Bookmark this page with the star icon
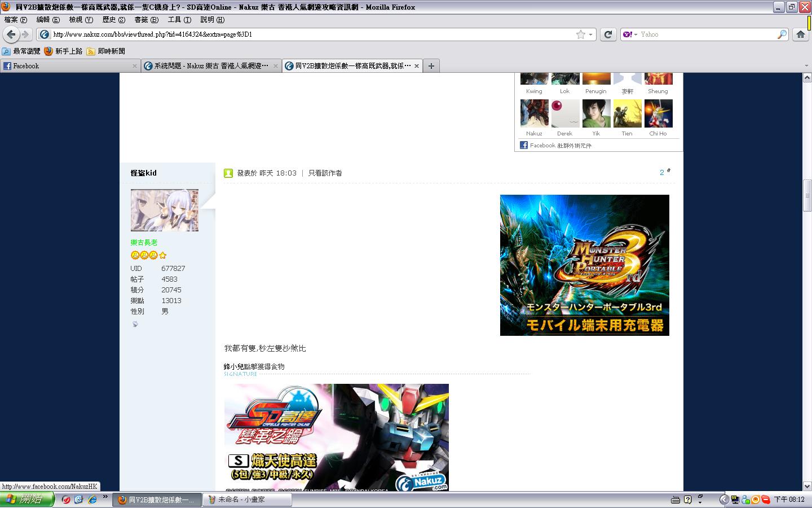 tap(580, 34)
